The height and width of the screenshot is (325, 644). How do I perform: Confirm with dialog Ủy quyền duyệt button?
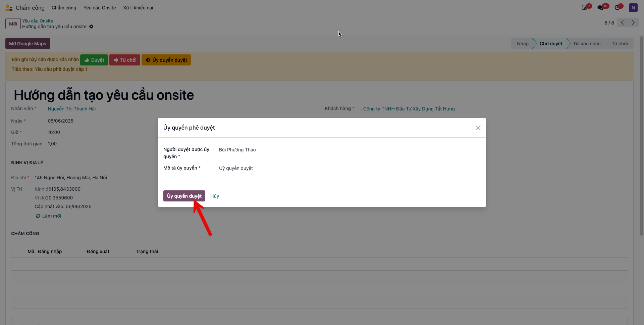point(184,196)
